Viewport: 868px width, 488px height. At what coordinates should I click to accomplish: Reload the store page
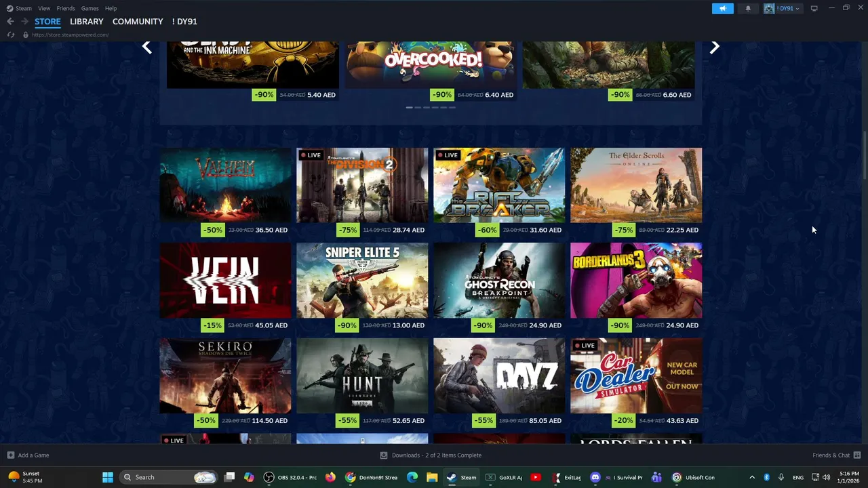click(x=10, y=35)
